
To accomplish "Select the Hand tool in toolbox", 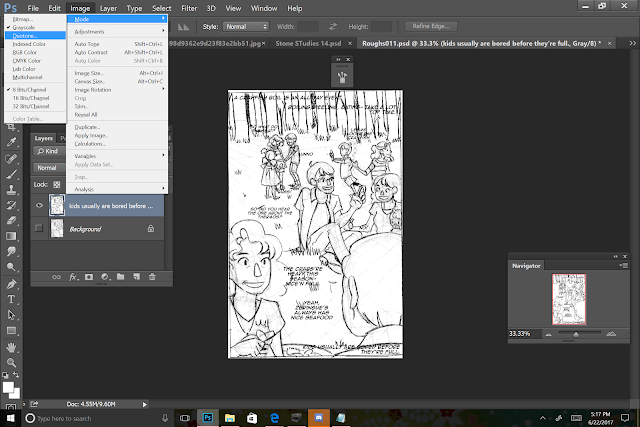I will [x=11, y=347].
